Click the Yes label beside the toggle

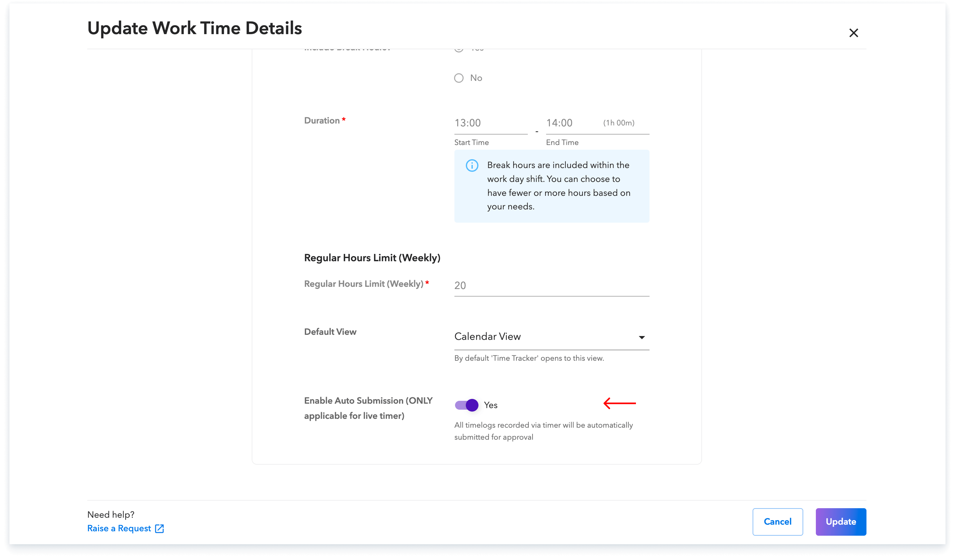[491, 405]
